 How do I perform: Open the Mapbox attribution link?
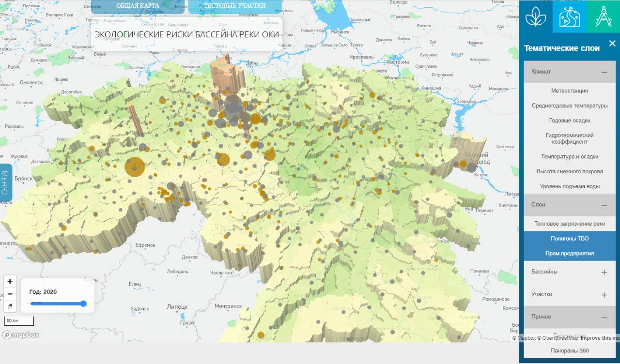click(524, 338)
